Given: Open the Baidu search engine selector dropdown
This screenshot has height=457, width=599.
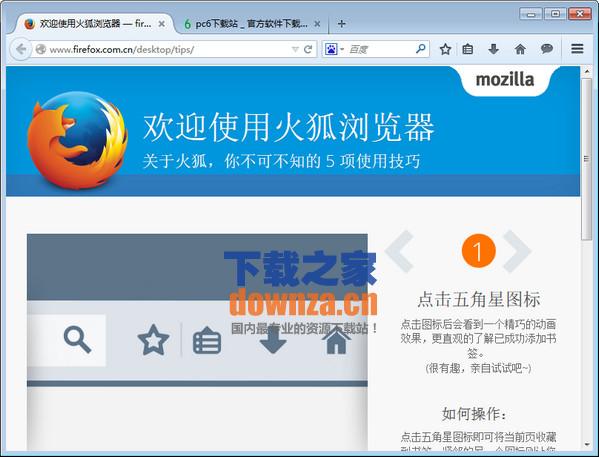Looking at the screenshot, I should pyautogui.click(x=334, y=49).
